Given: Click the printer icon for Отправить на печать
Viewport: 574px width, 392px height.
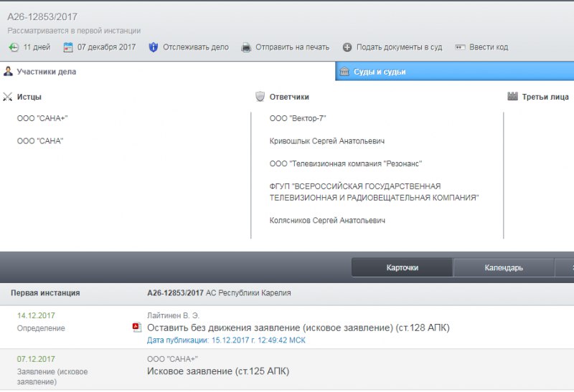Looking at the screenshot, I should pyautogui.click(x=246, y=47).
